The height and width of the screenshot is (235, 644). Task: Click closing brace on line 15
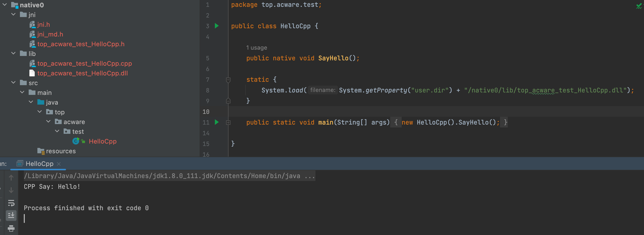pos(233,144)
